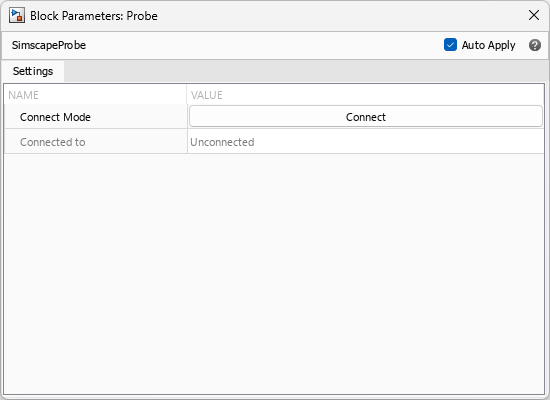
Task: Click the Unconnected value cell
Action: coord(365,142)
